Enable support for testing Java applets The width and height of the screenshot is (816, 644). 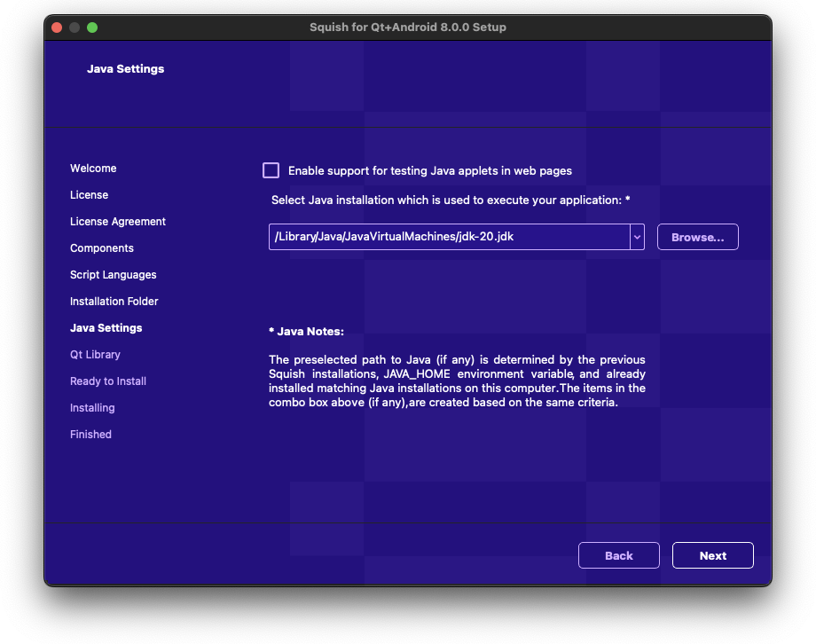click(x=271, y=170)
